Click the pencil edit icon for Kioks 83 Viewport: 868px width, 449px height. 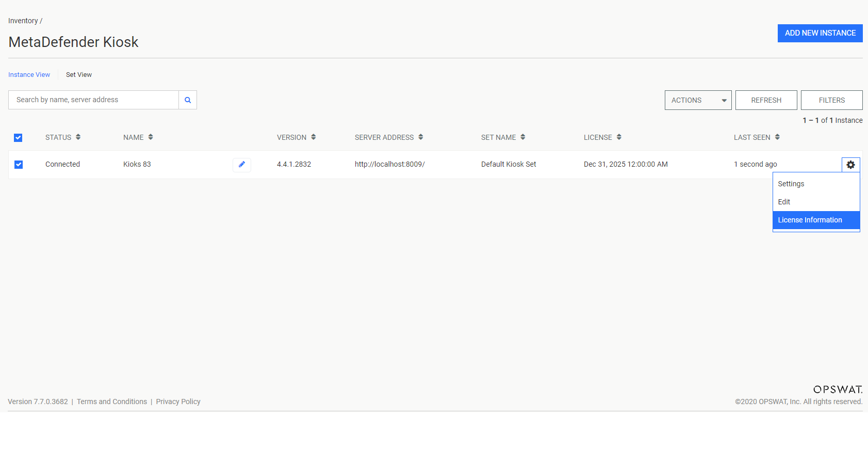[242, 165]
